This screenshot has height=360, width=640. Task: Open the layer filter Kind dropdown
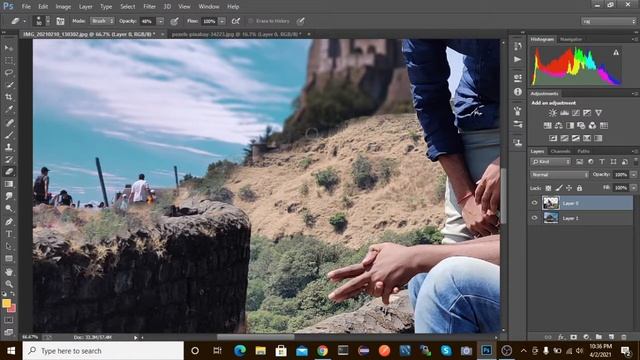tap(551, 162)
